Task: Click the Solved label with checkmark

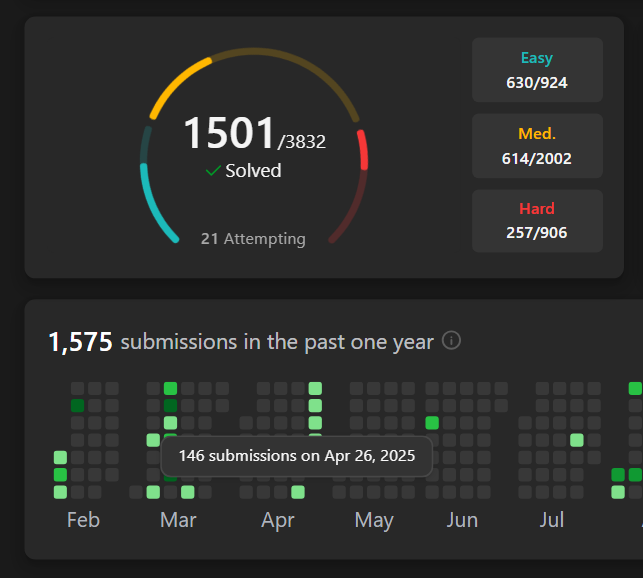Action: (244, 171)
